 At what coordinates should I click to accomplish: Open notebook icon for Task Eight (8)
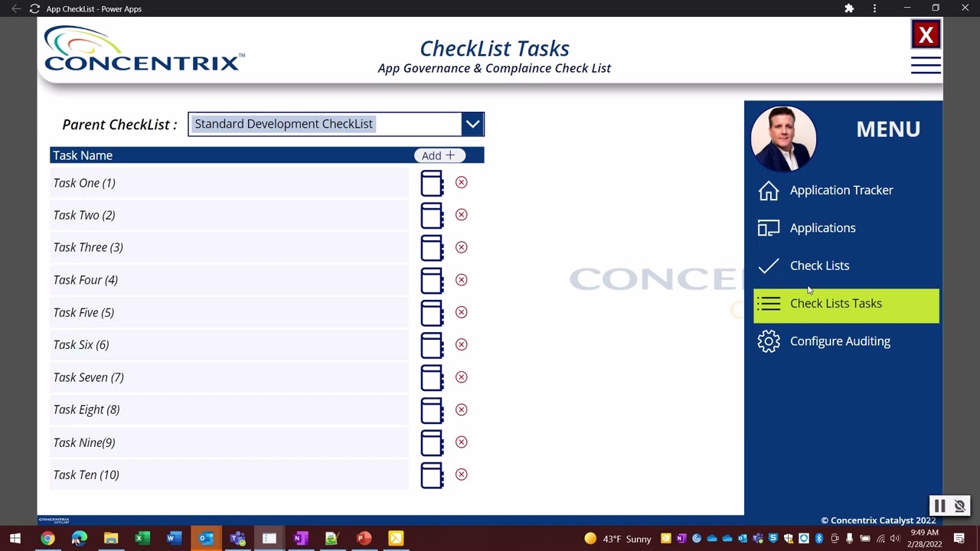[x=432, y=410]
